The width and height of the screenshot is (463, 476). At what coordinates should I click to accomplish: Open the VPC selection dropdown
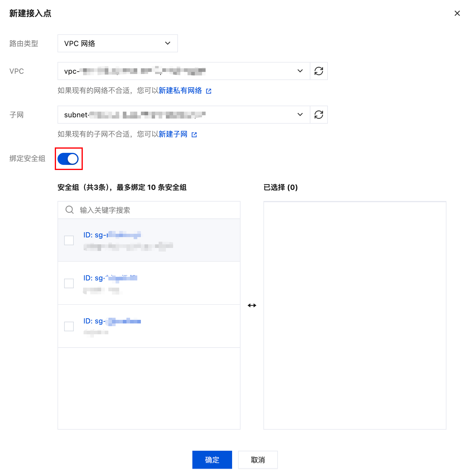point(184,71)
